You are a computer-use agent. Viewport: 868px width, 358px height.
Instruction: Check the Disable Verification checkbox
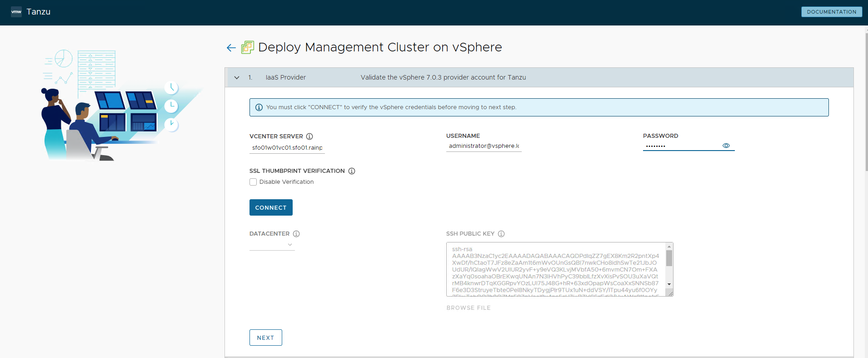pyautogui.click(x=253, y=182)
